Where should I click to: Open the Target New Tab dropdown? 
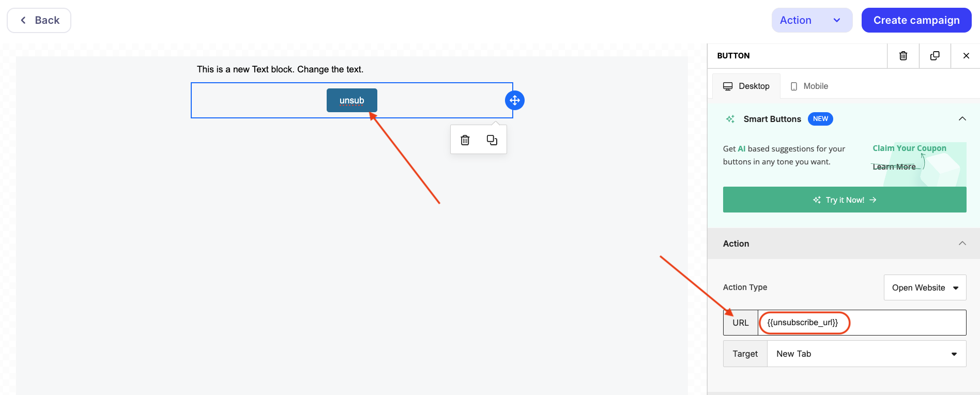click(x=866, y=354)
